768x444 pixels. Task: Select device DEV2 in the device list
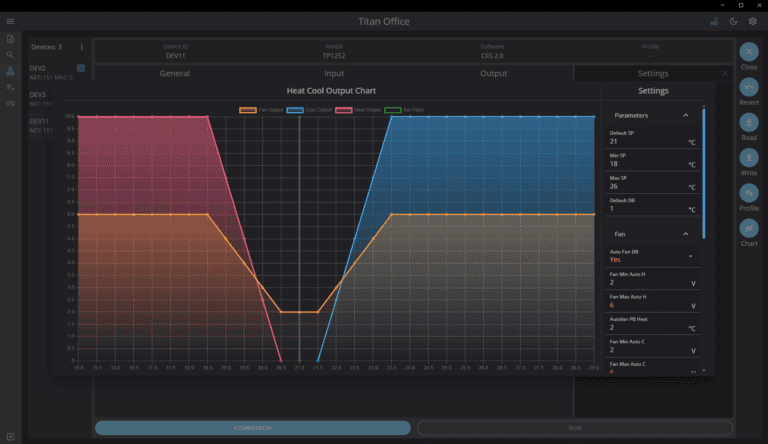tap(51, 72)
